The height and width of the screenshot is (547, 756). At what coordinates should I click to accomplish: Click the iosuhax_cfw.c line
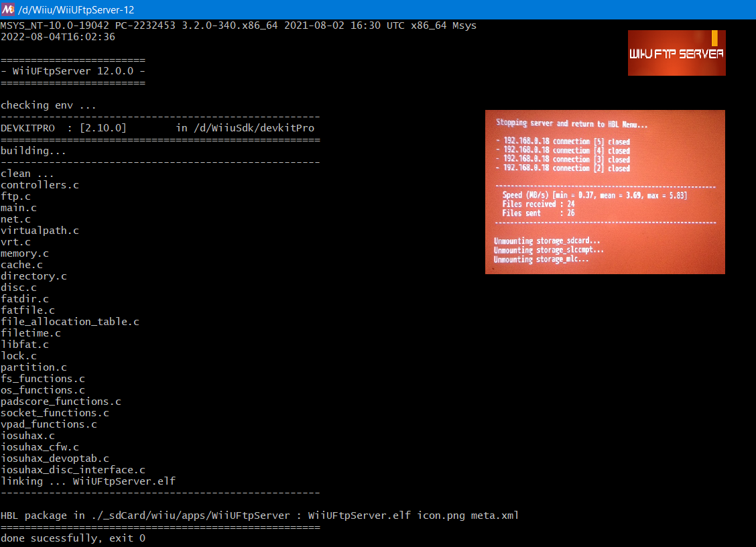40,447
